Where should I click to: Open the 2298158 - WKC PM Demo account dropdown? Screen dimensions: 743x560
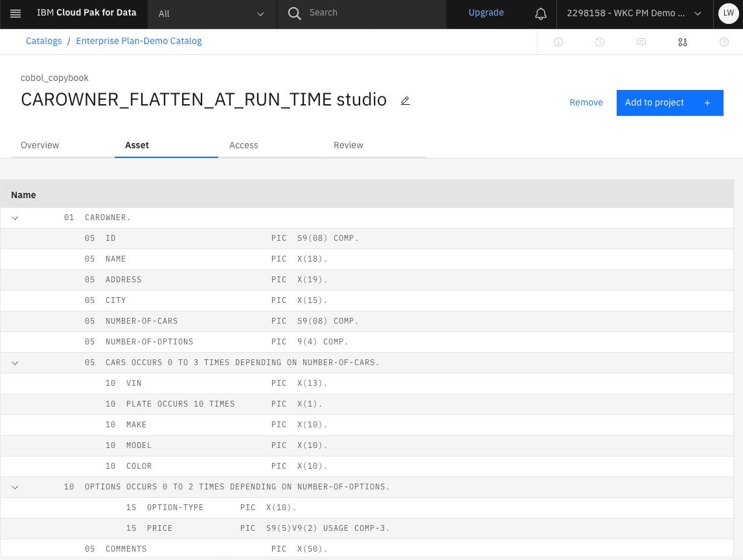pos(634,13)
